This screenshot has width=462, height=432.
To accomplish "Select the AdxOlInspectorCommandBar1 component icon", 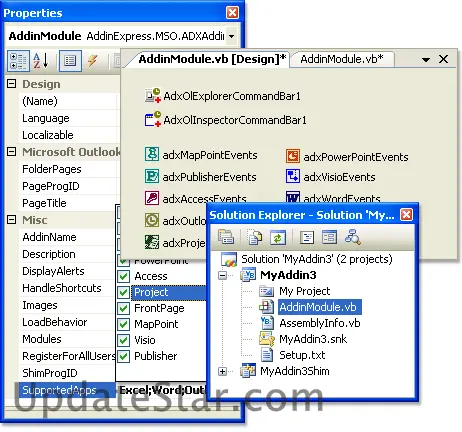I will (x=153, y=119).
